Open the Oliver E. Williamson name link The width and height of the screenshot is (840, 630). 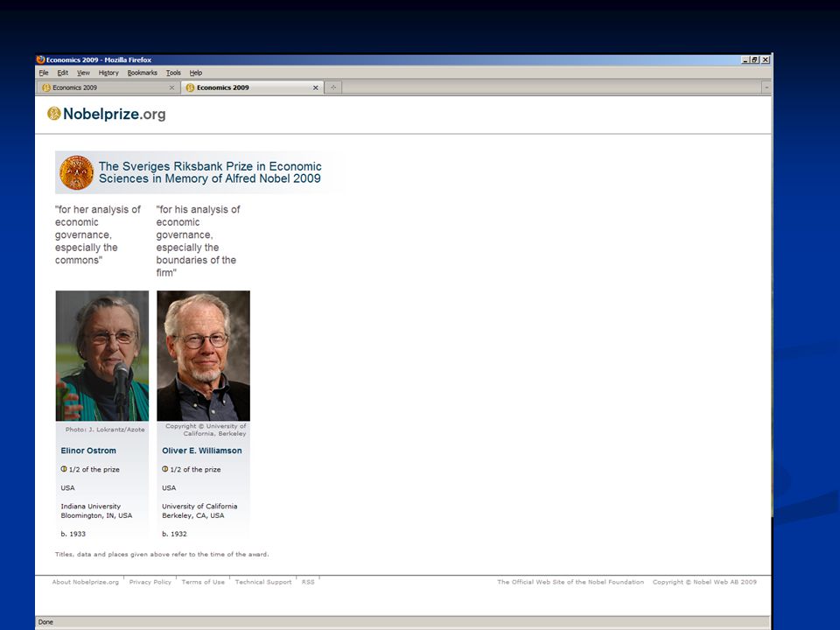[202, 451]
